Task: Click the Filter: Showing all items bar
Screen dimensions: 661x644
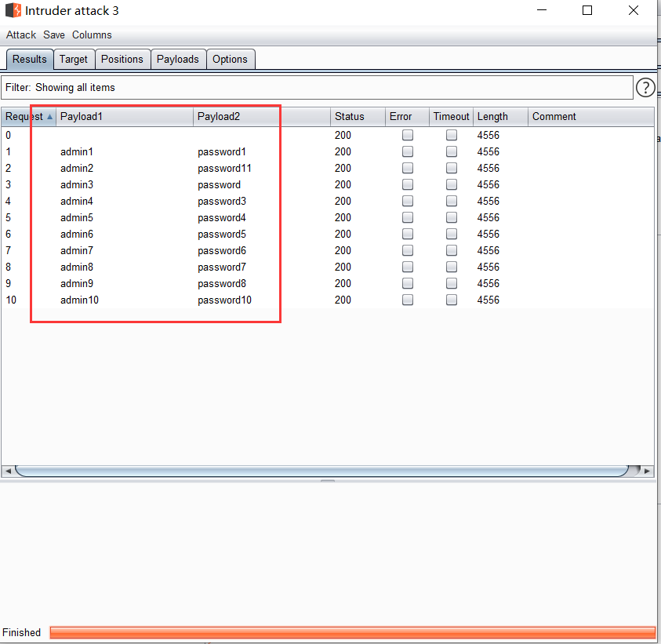Action: pos(317,87)
